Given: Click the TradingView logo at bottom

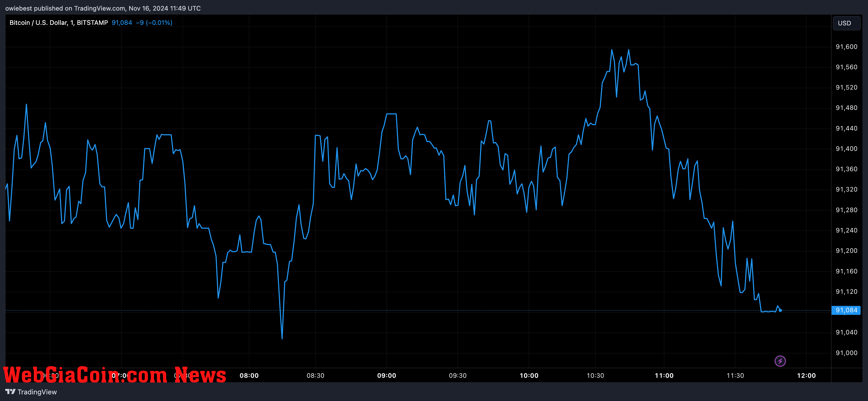Looking at the screenshot, I should tap(31, 392).
